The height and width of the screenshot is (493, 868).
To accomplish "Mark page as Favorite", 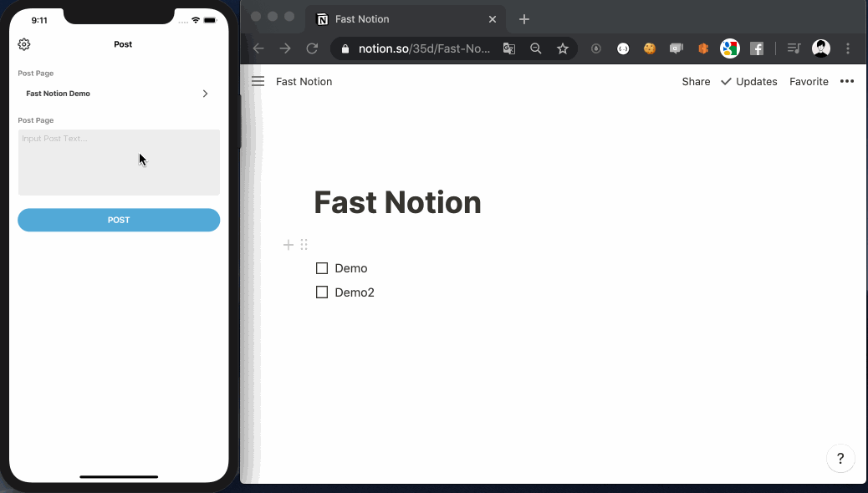I will coord(809,81).
